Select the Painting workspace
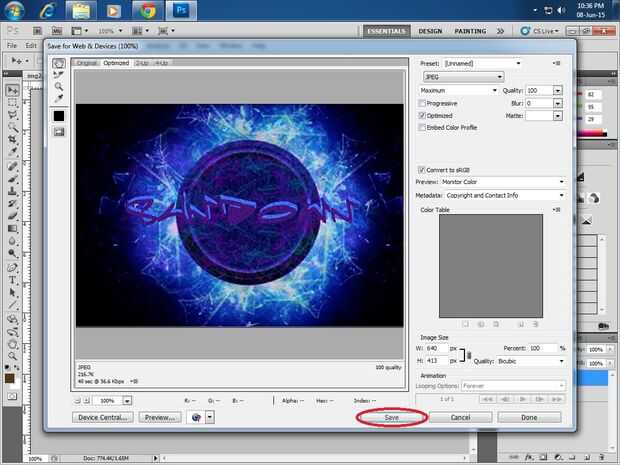The height and width of the screenshot is (465, 620). (x=470, y=31)
